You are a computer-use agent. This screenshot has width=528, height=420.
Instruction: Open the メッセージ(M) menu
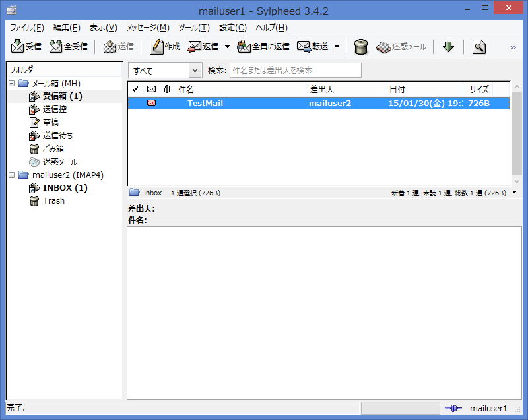click(x=148, y=28)
